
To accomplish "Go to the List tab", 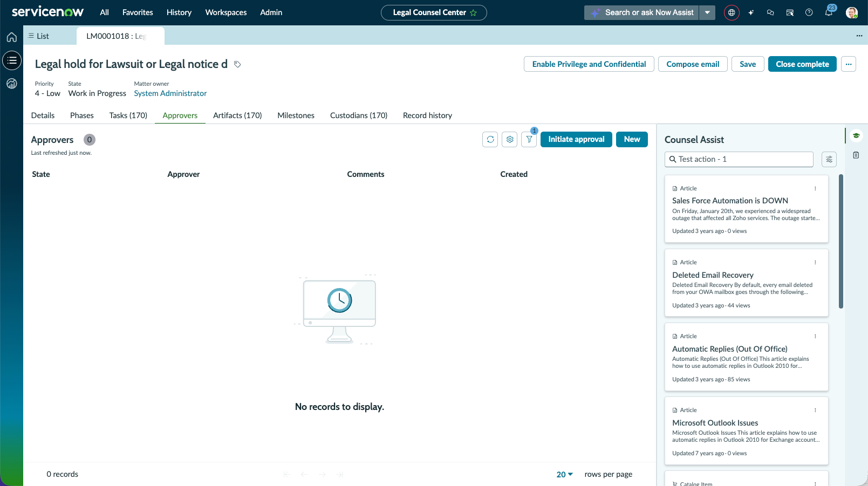I will click(39, 36).
